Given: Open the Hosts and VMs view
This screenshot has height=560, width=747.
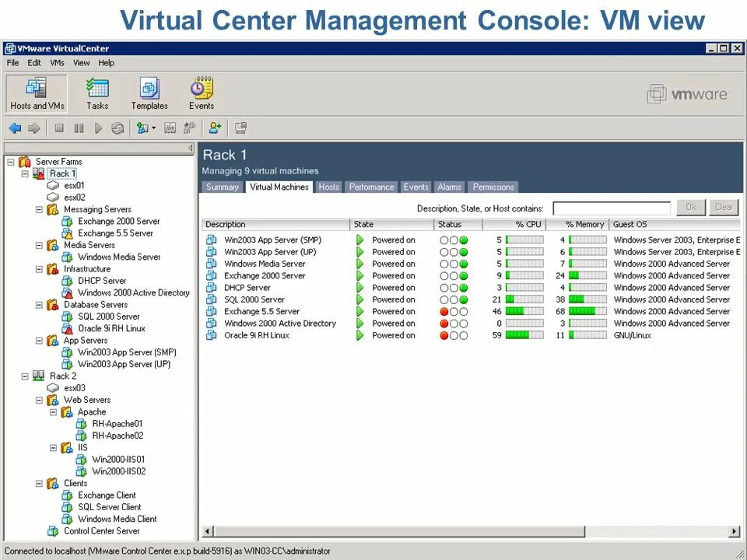Looking at the screenshot, I should tap(37, 94).
